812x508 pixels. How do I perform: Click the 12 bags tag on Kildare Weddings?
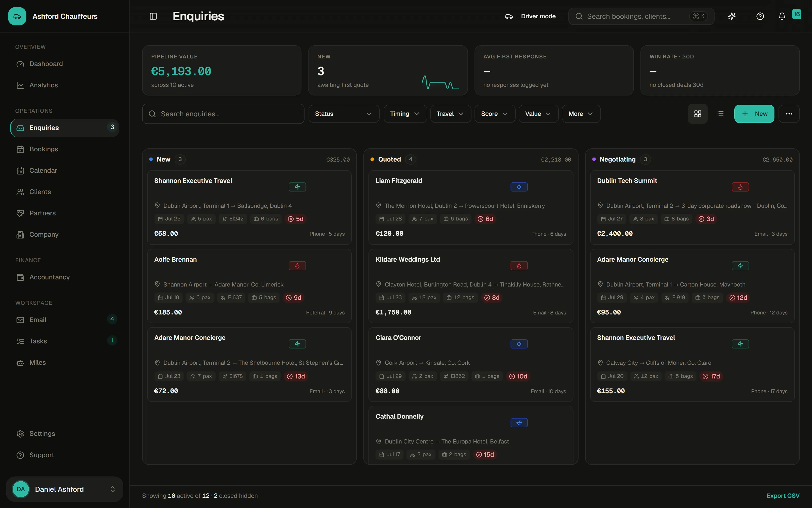tap(460, 298)
